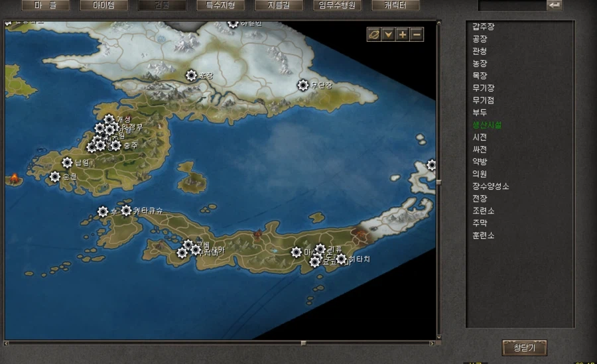This screenshot has height=364, width=597.
Task: Click map horizontal scrollbar right arrow
Action: click(432, 343)
